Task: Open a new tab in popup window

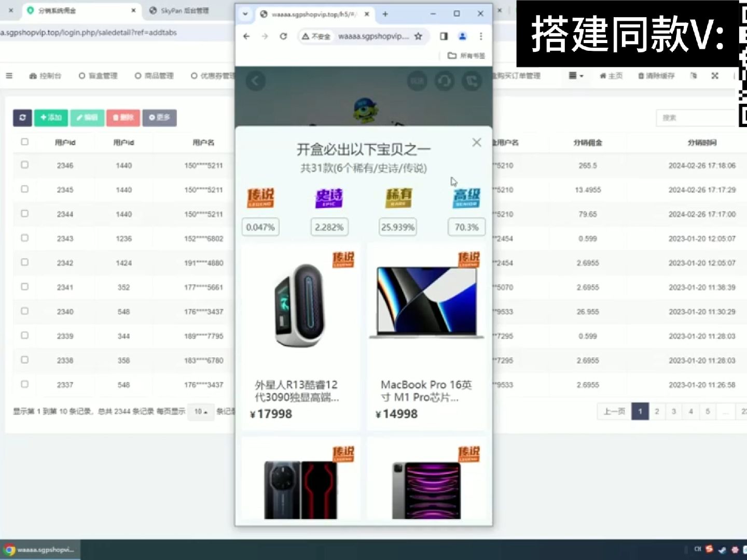Action: 385,14
